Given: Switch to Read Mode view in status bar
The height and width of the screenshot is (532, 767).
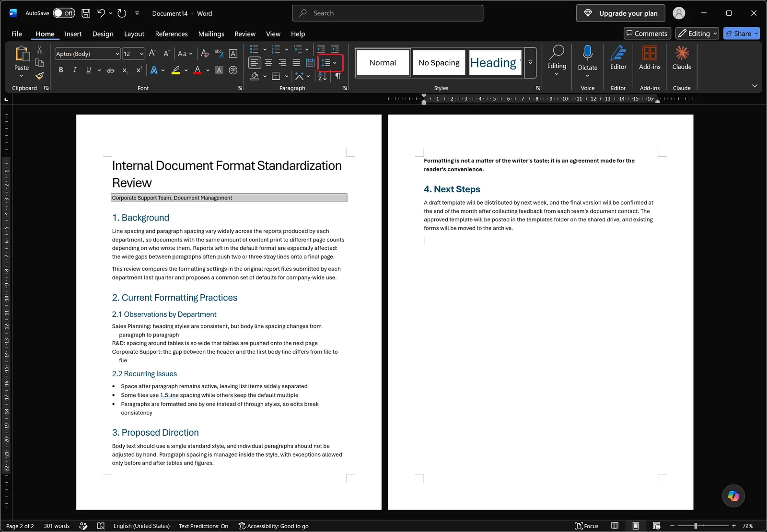Looking at the screenshot, I should pos(615,526).
